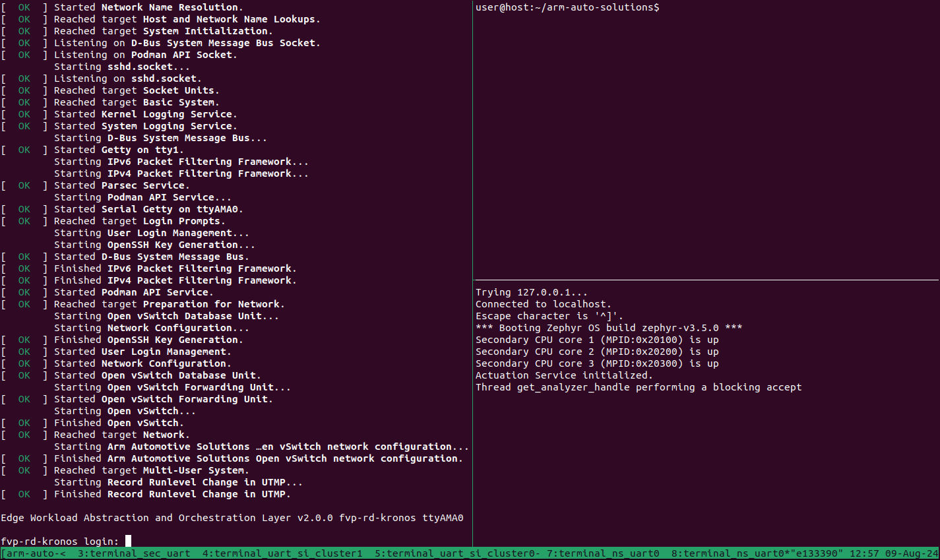
Task: Click 'Actuation Service initialized.' line
Action: [x=563, y=375]
